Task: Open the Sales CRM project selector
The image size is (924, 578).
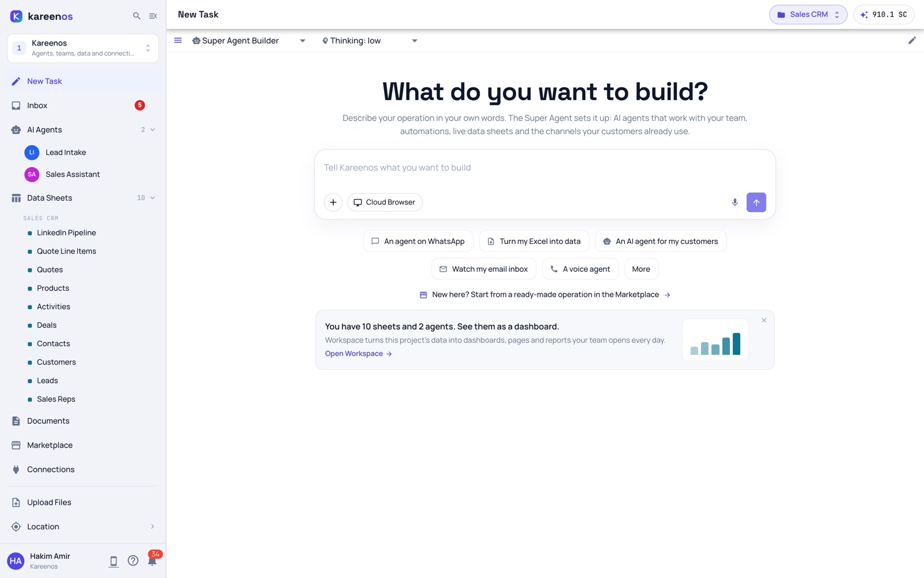Action: click(808, 14)
